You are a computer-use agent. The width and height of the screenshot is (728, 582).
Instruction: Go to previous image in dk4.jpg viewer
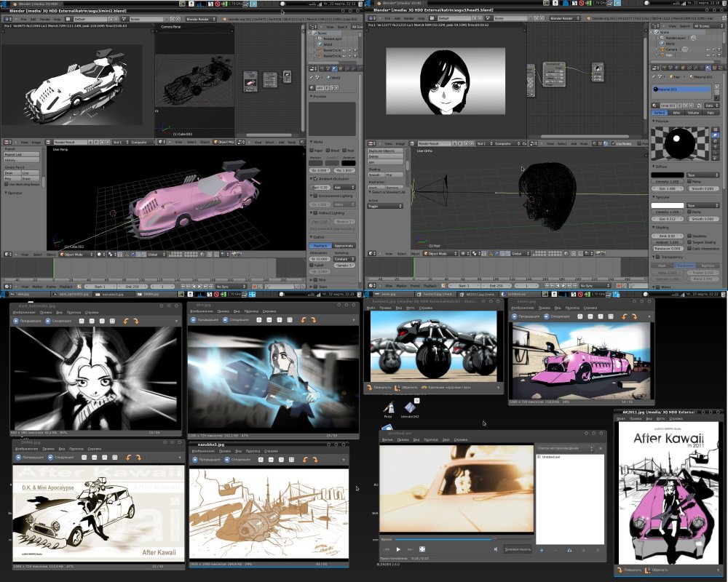pyautogui.click(x=205, y=320)
